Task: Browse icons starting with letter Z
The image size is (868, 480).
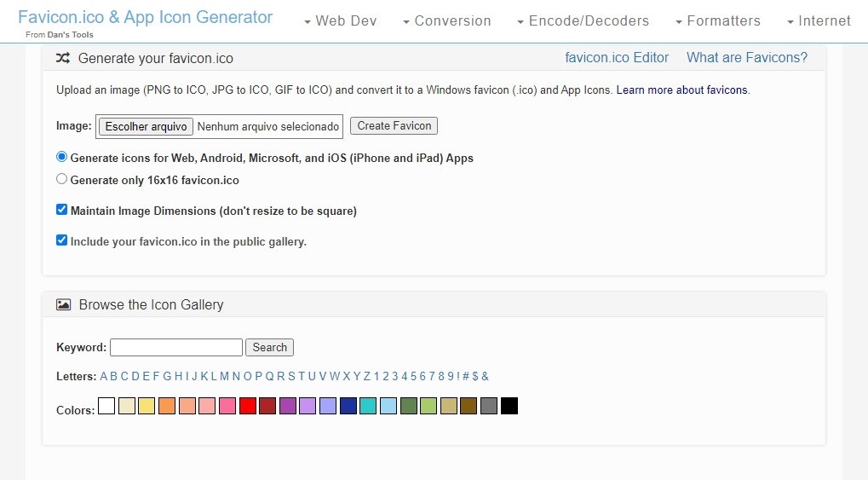Action: (366, 376)
